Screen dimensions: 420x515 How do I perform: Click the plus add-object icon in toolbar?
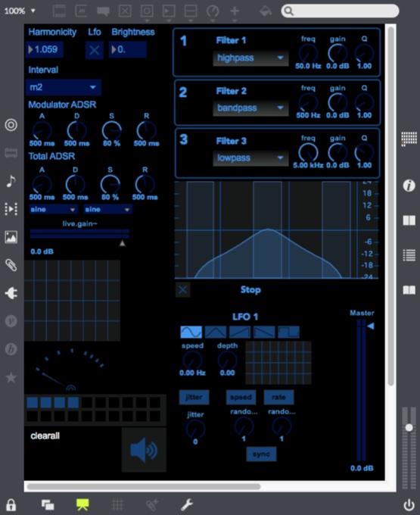(235, 11)
